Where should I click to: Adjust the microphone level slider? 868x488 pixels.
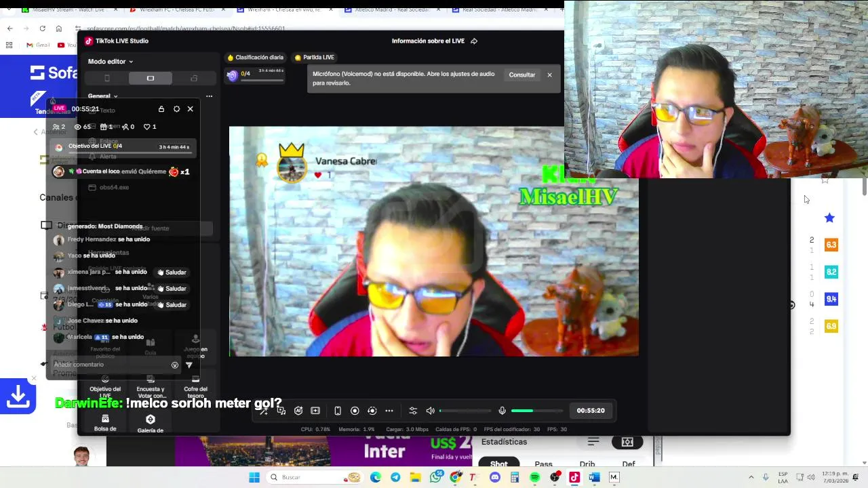coord(537,411)
